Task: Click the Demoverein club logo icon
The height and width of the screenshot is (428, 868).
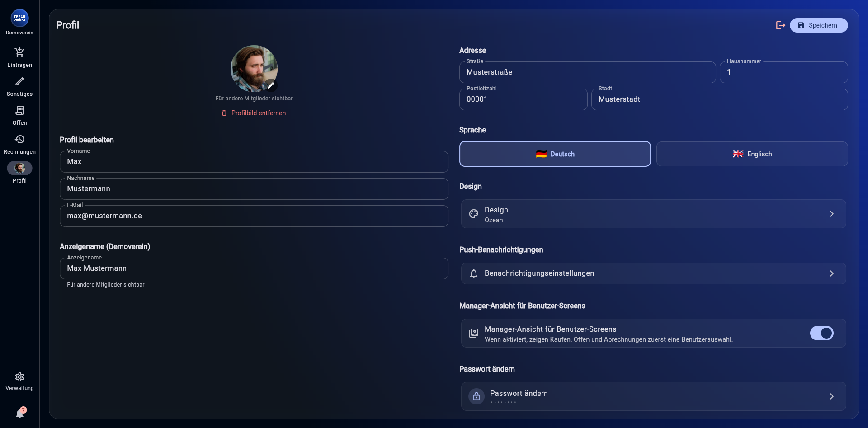Action: [x=19, y=18]
